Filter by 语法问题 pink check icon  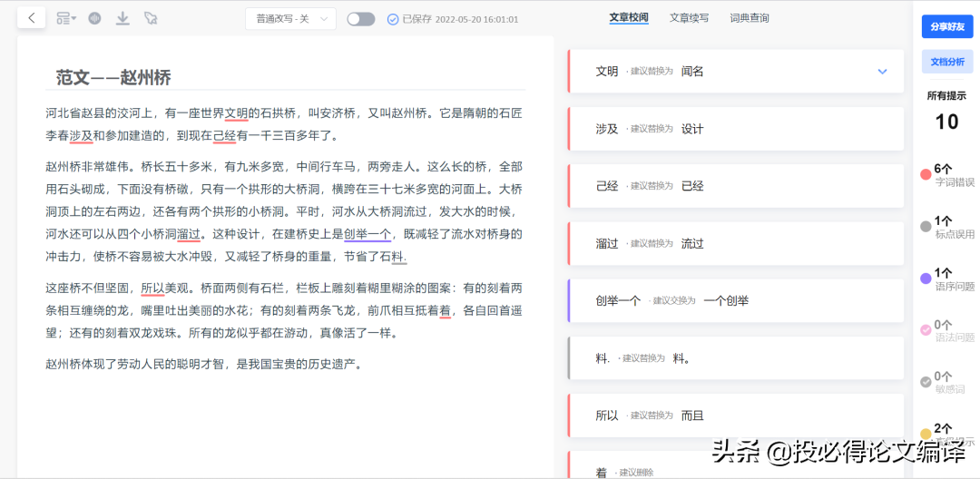[x=926, y=330]
